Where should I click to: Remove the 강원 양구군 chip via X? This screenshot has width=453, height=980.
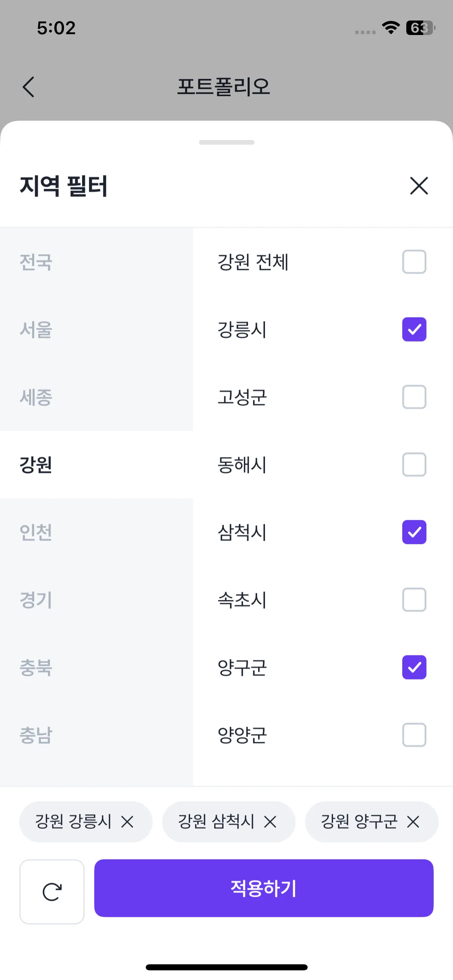click(413, 822)
